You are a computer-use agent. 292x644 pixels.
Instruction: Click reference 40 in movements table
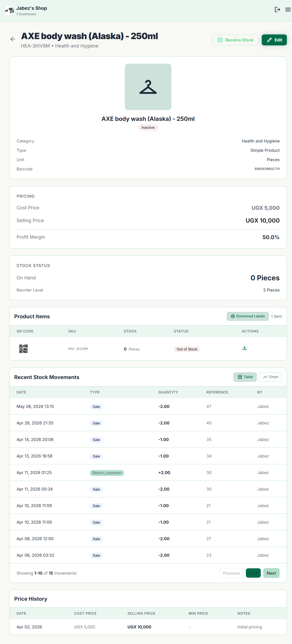tap(209, 423)
